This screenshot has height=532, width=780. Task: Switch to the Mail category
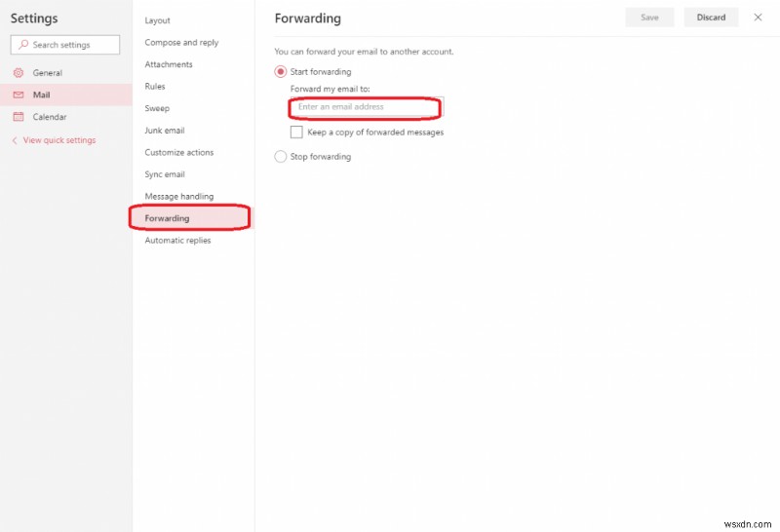[66, 95]
